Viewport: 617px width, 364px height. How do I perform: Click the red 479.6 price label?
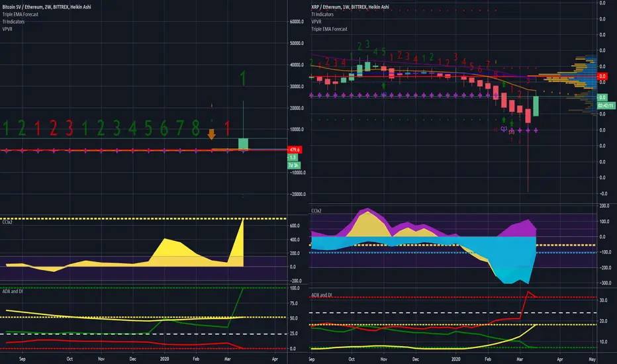click(x=295, y=150)
